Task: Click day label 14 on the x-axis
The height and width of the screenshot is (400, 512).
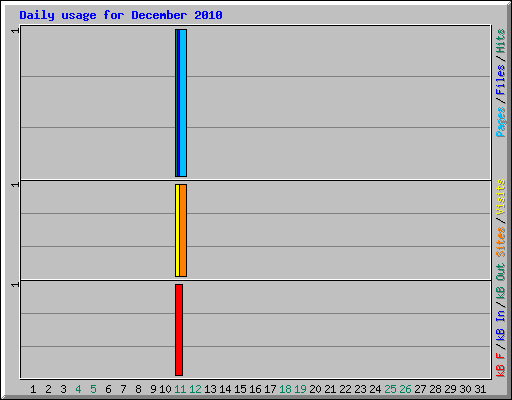Action: tap(225, 389)
